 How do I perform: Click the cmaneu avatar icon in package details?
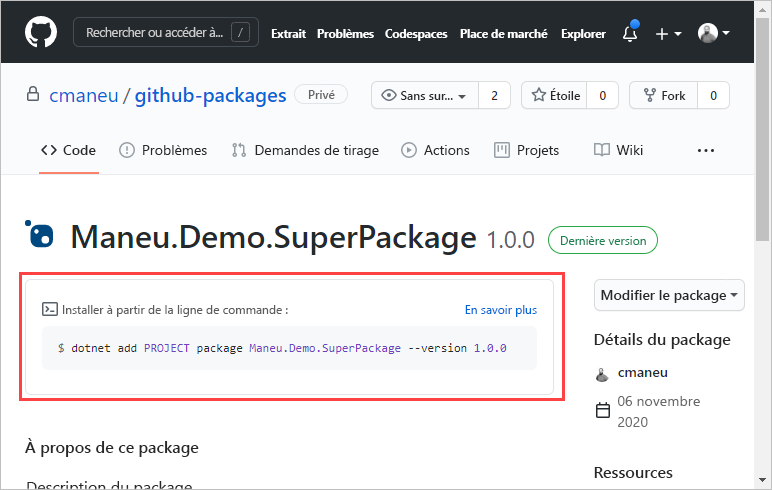pyautogui.click(x=602, y=374)
